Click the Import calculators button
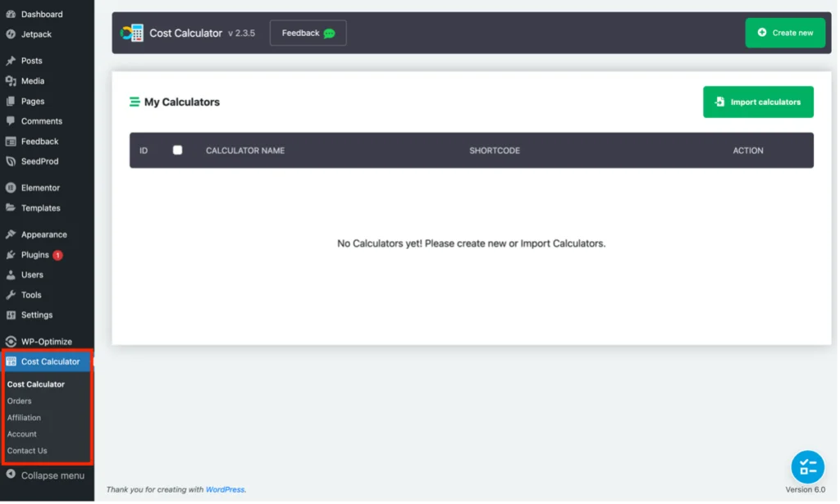Viewport: 840px width, 504px height. coord(760,102)
